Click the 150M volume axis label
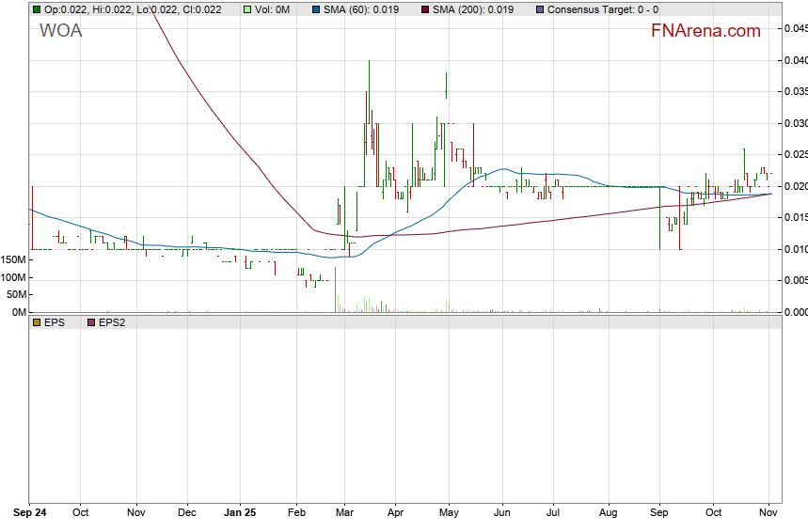 click(x=14, y=258)
